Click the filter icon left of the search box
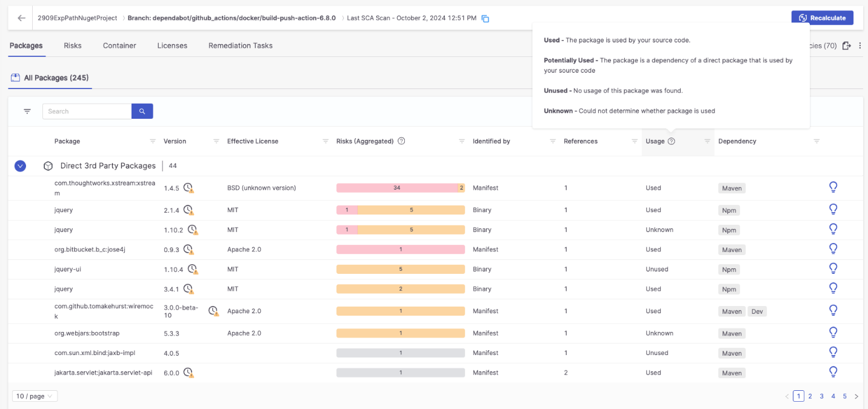Image resolution: width=868 pixels, height=409 pixels. click(27, 111)
